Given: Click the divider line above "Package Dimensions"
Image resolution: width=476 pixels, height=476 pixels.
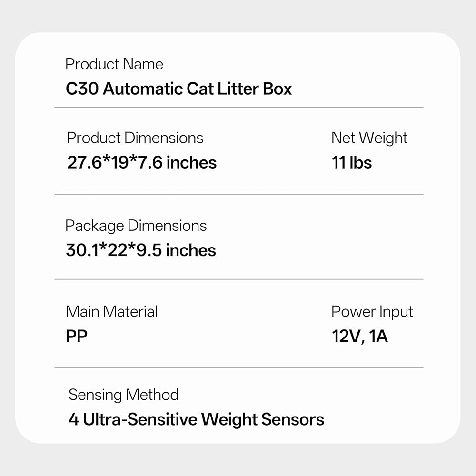Looking at the screenshot, I should point(238,194).
